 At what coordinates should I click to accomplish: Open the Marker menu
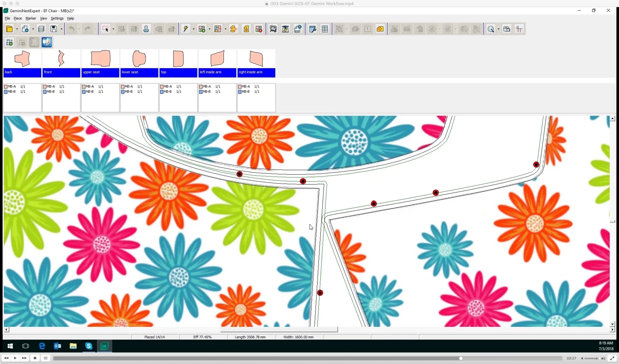point(31,18)
